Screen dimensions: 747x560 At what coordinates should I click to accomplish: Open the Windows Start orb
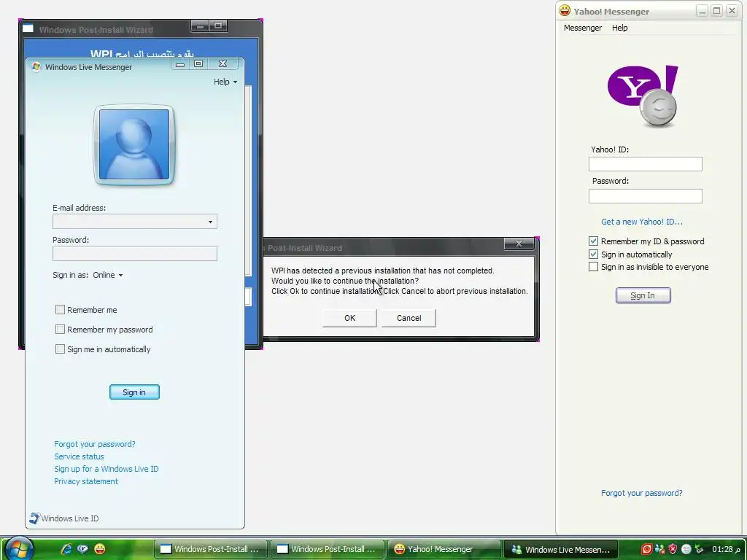[x=18, y=548]
